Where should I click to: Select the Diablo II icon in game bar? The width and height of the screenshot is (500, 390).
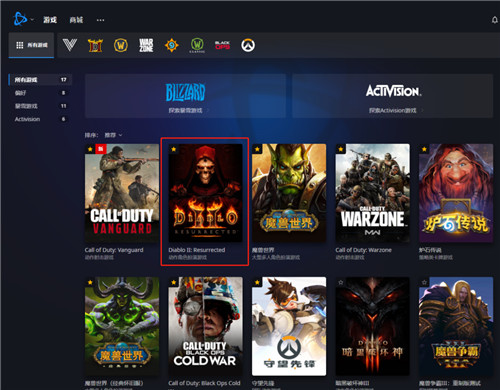pos(95,45)
